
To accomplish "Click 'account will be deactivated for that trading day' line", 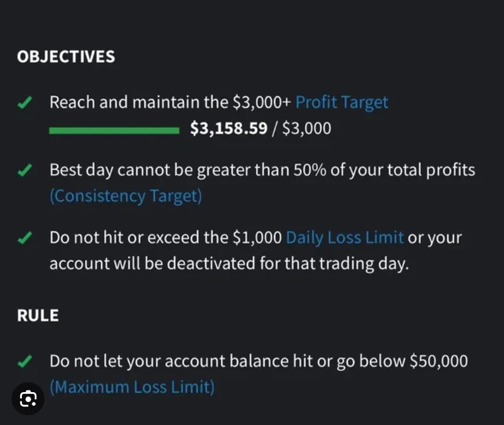I will tap(229, 264).
